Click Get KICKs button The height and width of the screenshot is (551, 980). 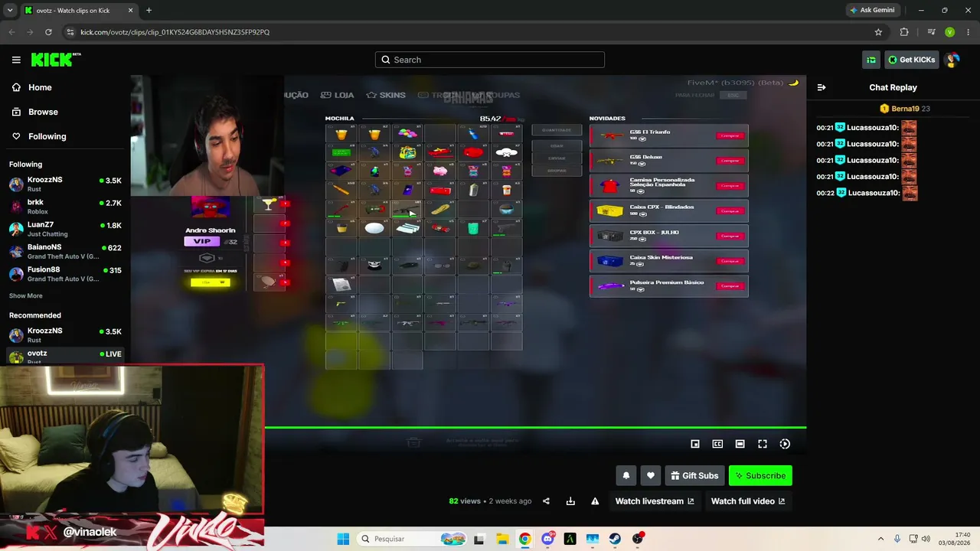point(912,60)
